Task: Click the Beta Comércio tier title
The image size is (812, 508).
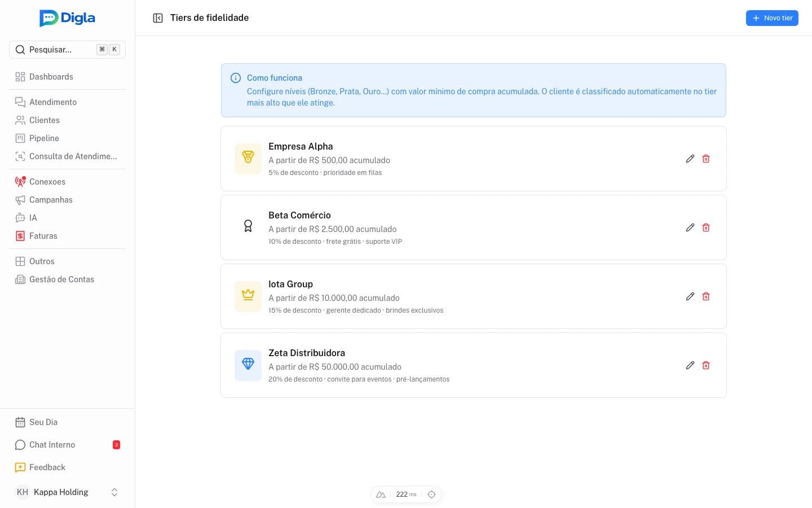Action: click(x=299, y=215)
